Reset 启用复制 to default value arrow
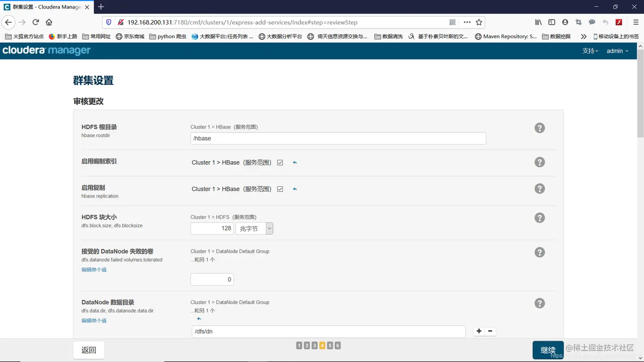This screenshot has height=362, width=644. 295,189
